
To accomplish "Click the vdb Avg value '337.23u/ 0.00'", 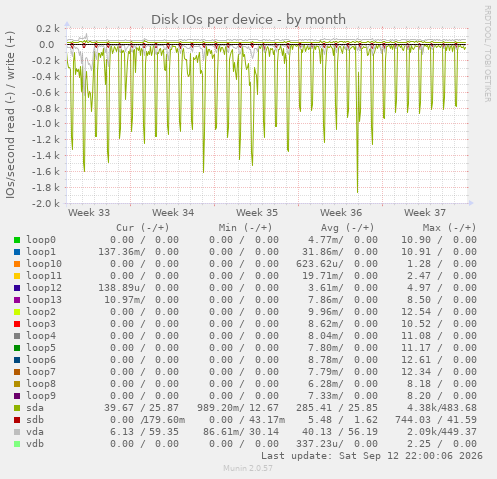I will (x=337, y=444).
